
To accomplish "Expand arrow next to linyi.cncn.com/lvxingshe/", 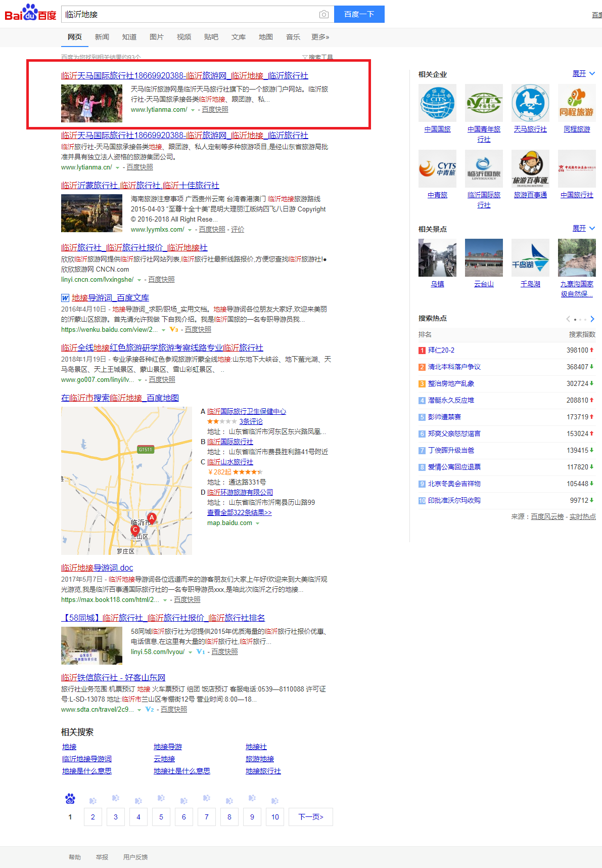I will click(x=140, y=280).
